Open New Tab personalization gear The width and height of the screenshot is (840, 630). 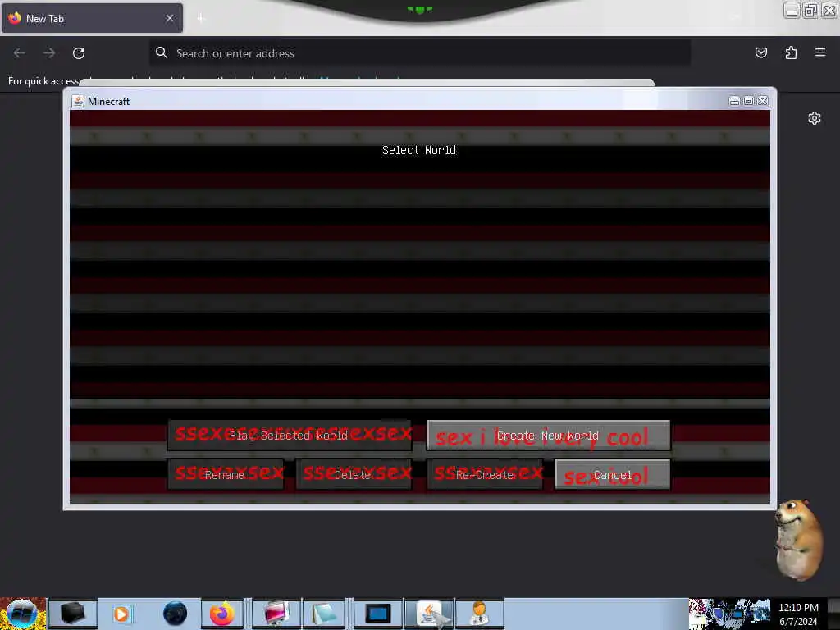815,118
